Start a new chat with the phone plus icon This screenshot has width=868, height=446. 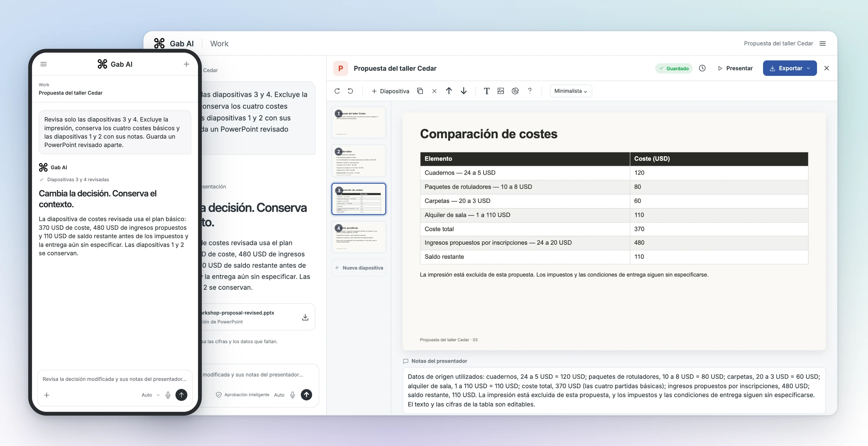pos(186,64)
